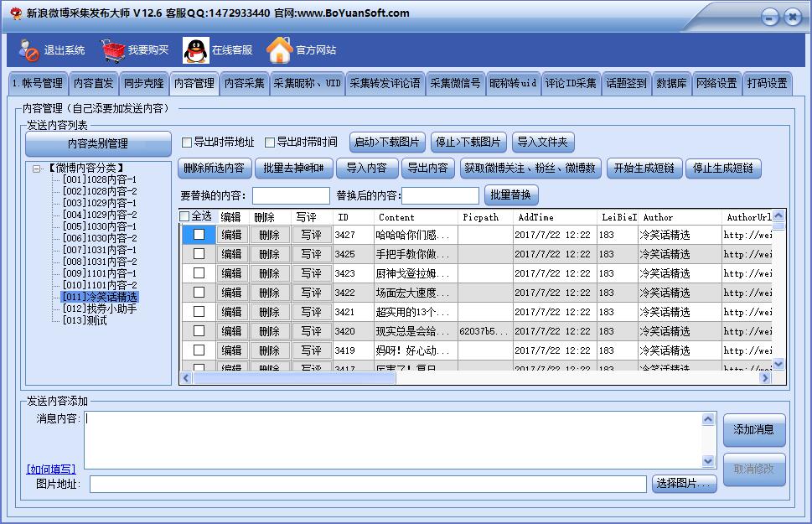Image resolution: width=812 pixels, height=524 pixels.
Task: Open online support QQ penguin icon
Action: click(196, 50)
